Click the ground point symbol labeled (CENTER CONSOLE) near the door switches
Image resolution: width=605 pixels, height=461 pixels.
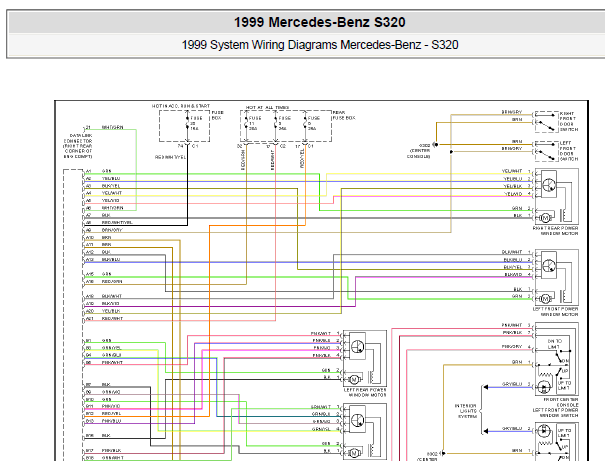click(436, 145)
